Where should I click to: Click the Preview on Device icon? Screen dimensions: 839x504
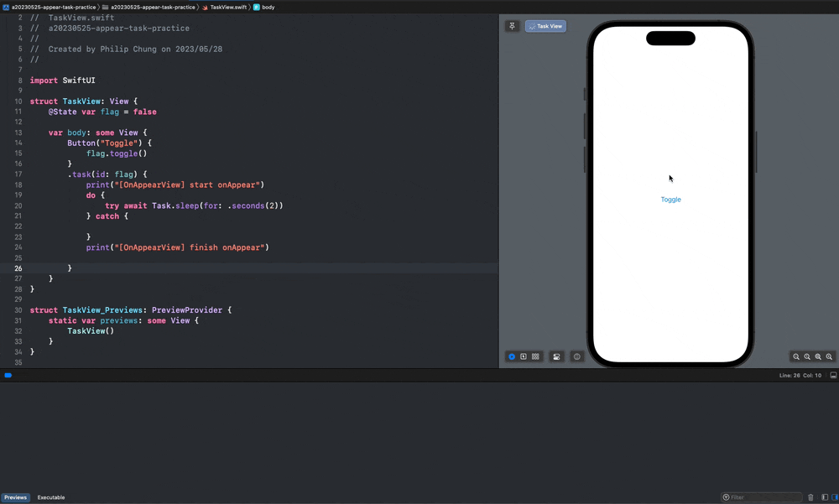(577, 357)
